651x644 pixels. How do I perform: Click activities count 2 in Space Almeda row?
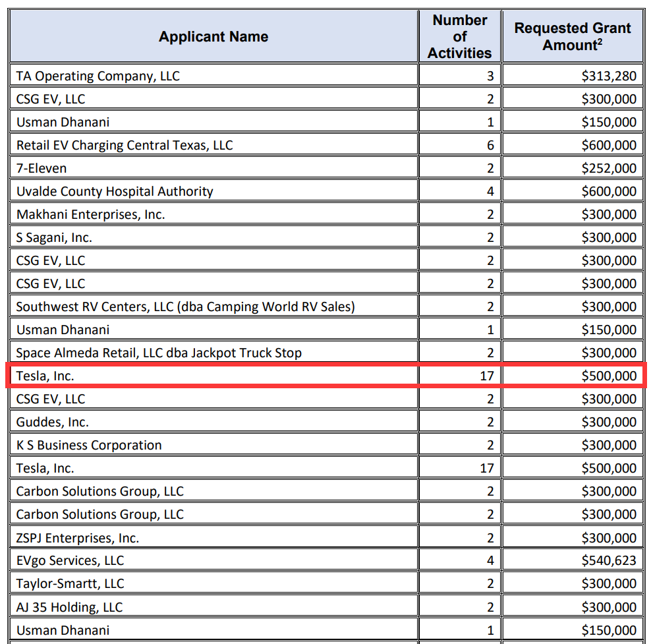460,353
